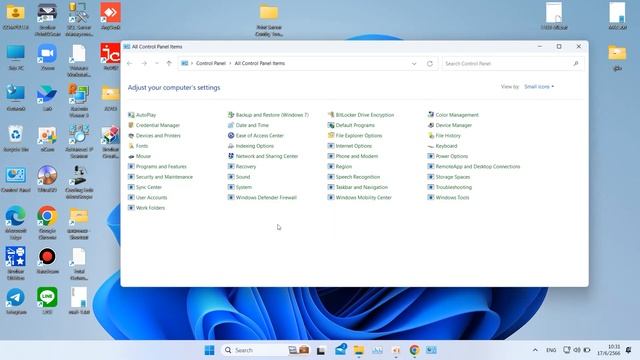
Task: Open Work Folders link
Action: 150,208
